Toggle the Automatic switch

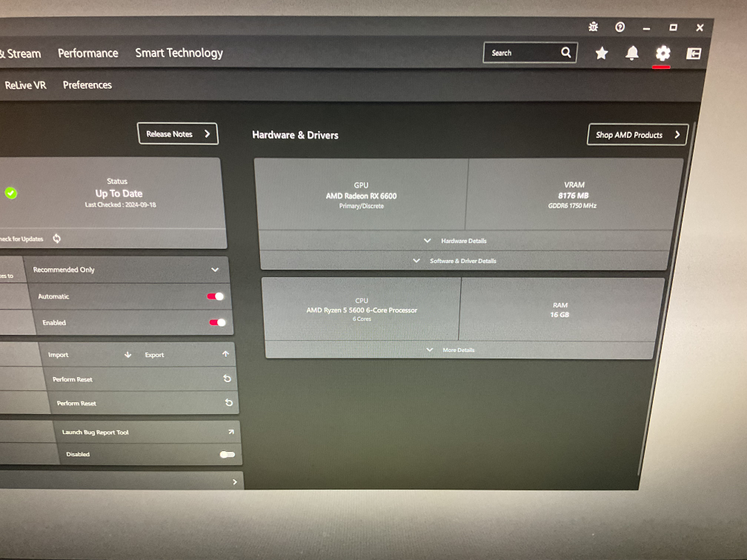click(216, 296)
